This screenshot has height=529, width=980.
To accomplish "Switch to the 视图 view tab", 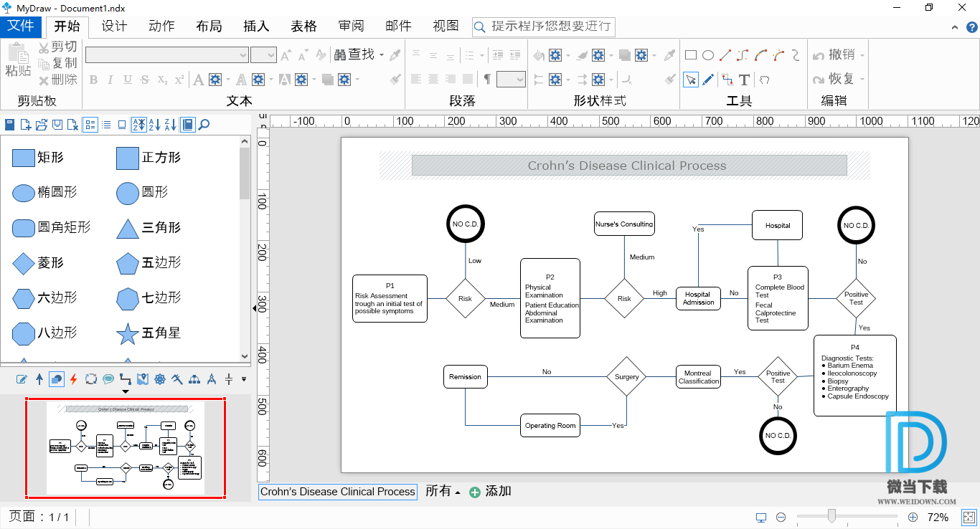I will [446, 27].
